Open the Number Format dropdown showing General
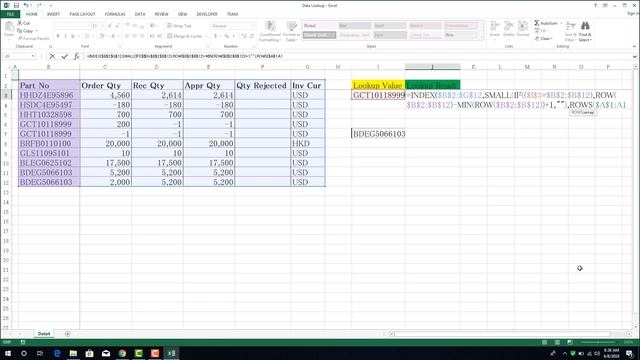640x360 pixels. click(x=253, y=26)
